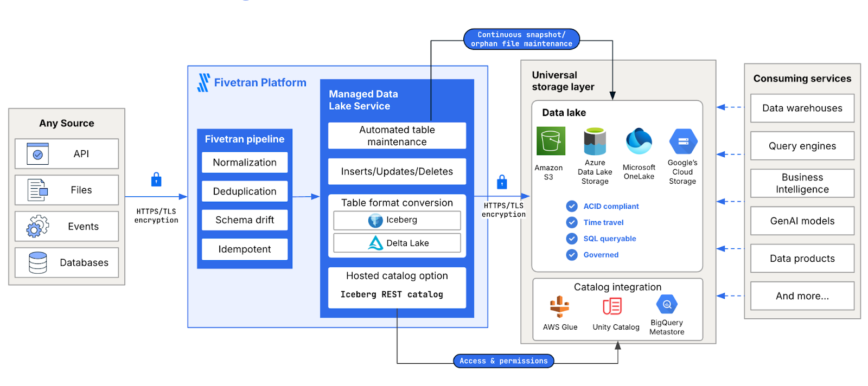Viewport: 868px width, 386px height.
Task: Click the Files document icon
Action: click(37, 190)
